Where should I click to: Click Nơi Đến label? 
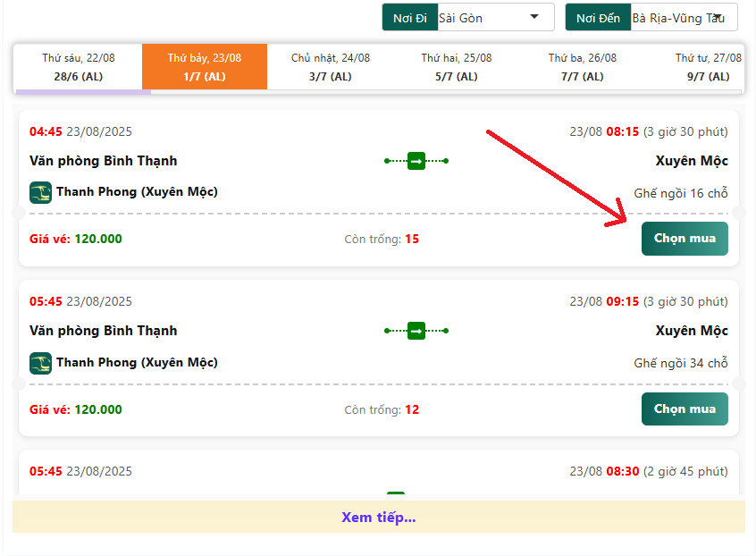click(x=598, y=18)
